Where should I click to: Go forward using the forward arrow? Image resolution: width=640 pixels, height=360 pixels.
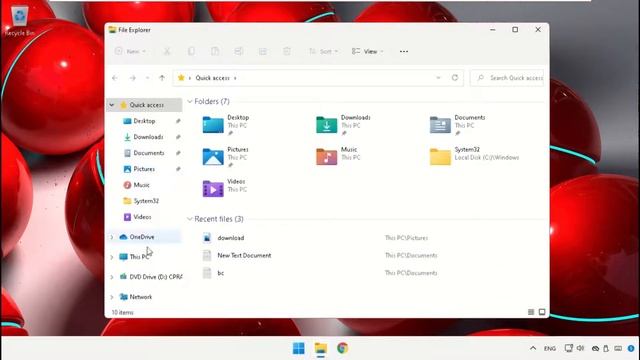click(133, 78)
